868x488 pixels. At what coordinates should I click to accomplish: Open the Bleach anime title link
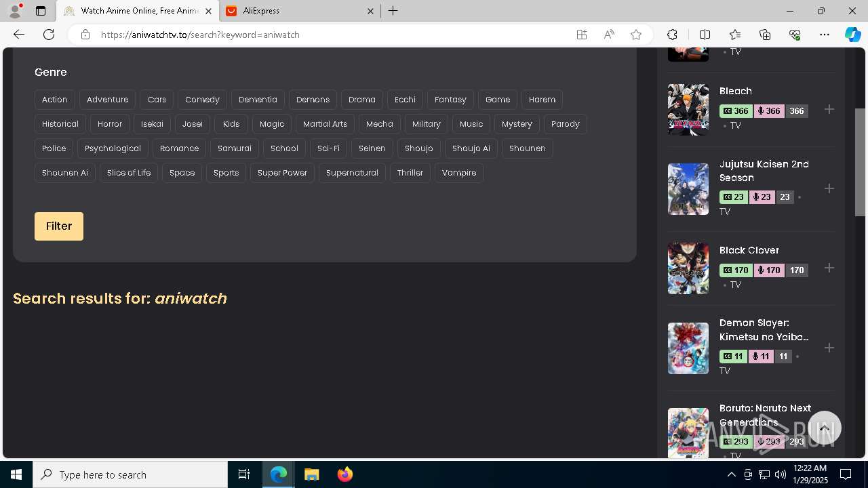(x=736, y=91)
